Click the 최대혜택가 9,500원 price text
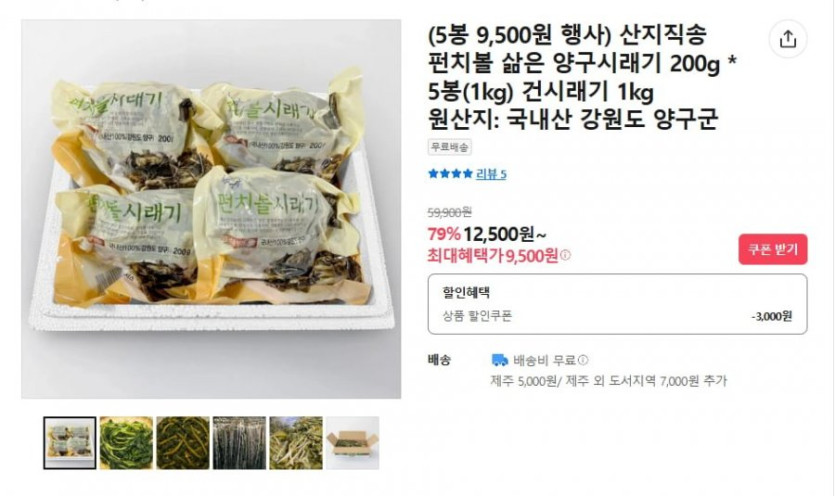The image size is (835, 496). [x=493, y=256]
